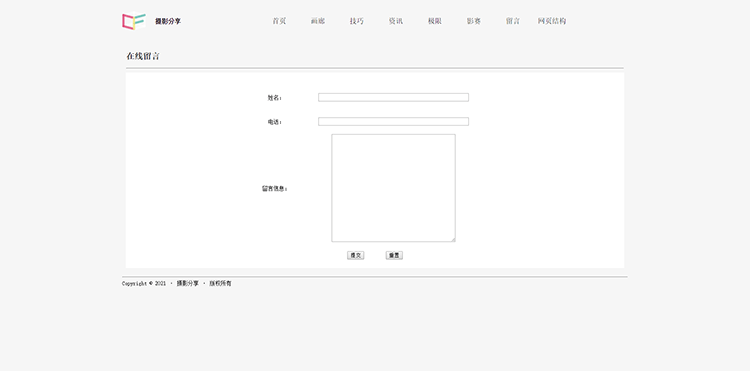Click the 姓名 label
This screenshot has height=371, width=750.
[275, 98]
